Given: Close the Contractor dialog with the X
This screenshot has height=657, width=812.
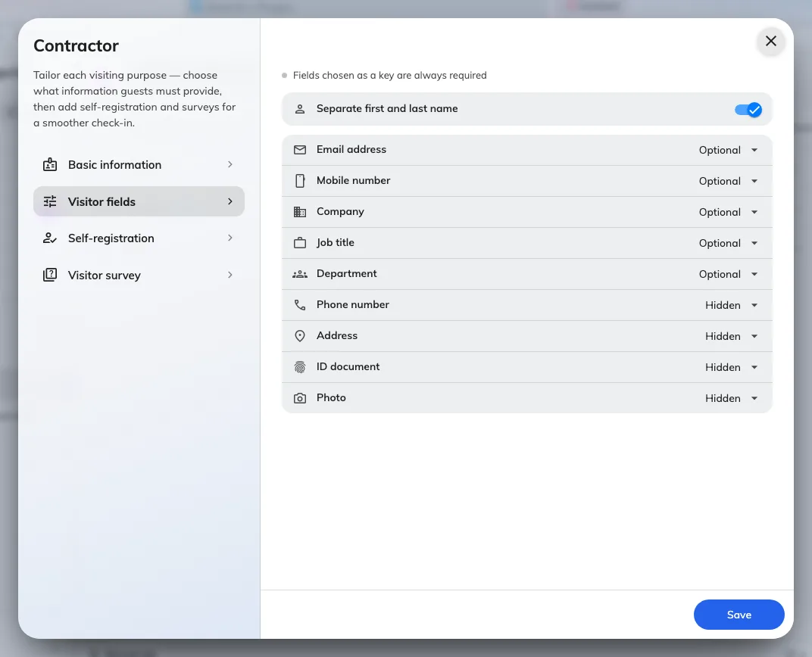Looking at the screenshot, I should pos(771,41).
